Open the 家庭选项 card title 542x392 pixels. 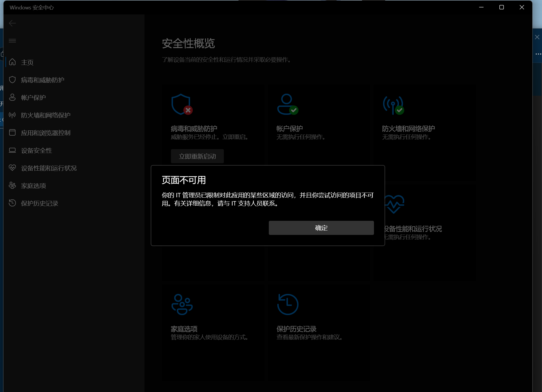(x=184, y=329)
